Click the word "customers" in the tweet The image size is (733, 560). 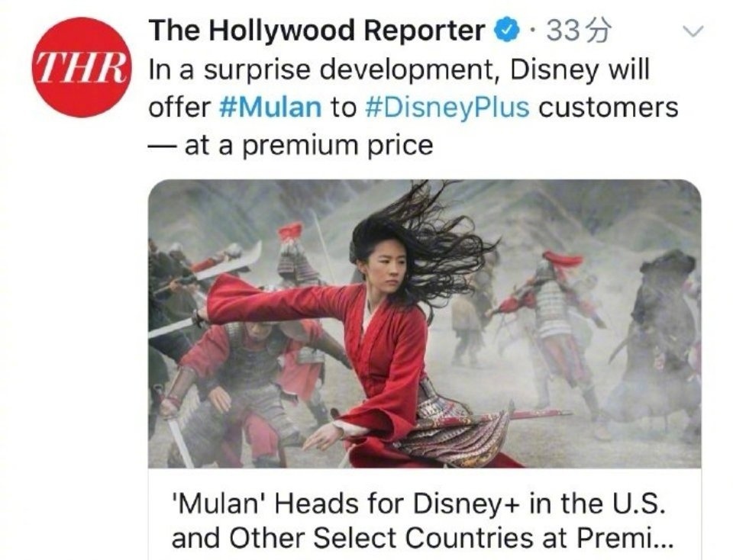(609, 108)
